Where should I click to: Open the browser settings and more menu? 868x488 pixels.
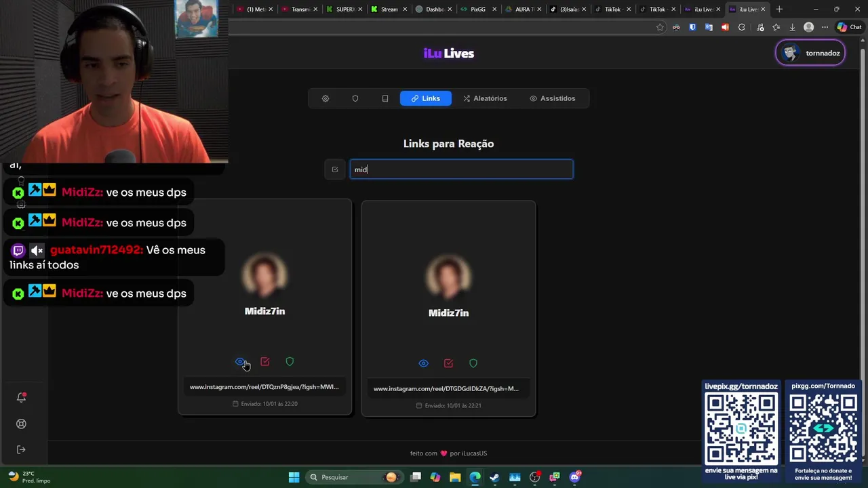coord(825,27)
